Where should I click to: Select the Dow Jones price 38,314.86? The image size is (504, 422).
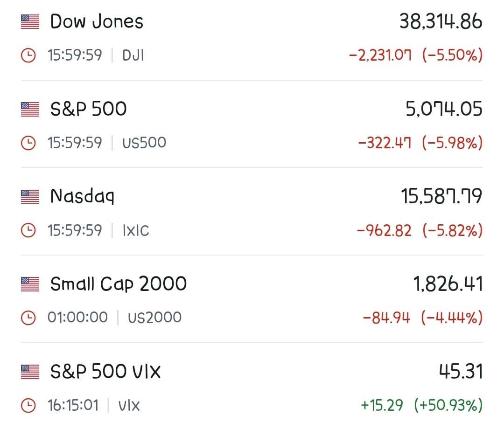pos(441,22)
